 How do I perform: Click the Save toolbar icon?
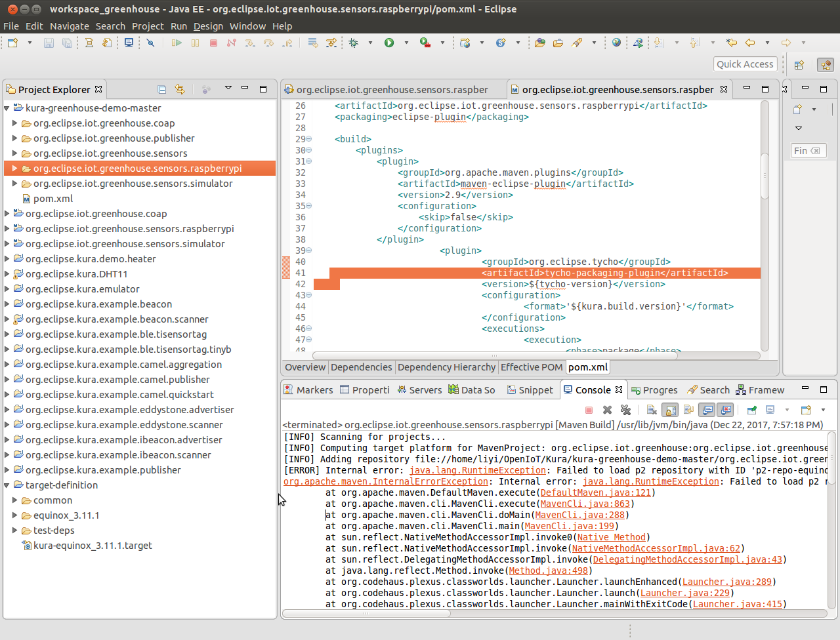49,43
